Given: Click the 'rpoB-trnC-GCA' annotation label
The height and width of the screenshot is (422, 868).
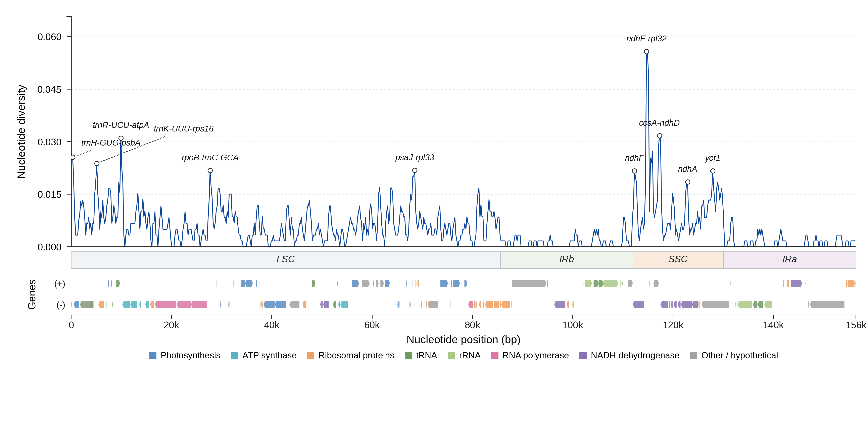Looking at the screenshot, I should (x=210, y=158).
